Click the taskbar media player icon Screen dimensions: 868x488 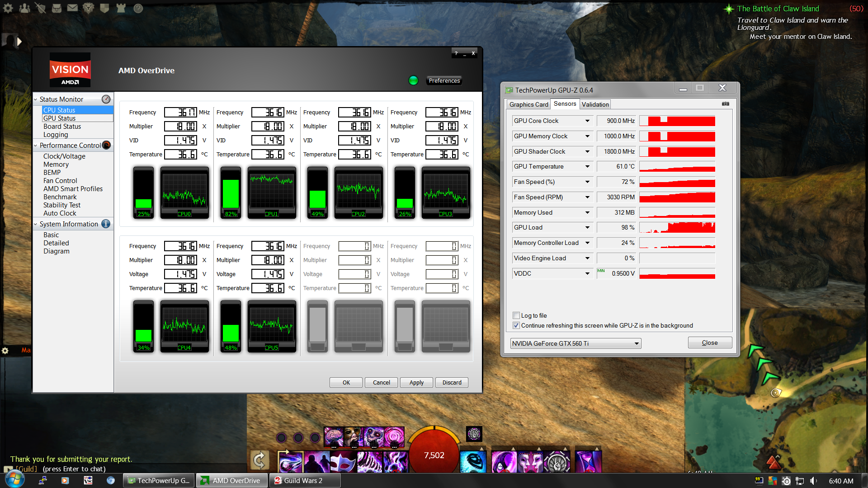65,481
